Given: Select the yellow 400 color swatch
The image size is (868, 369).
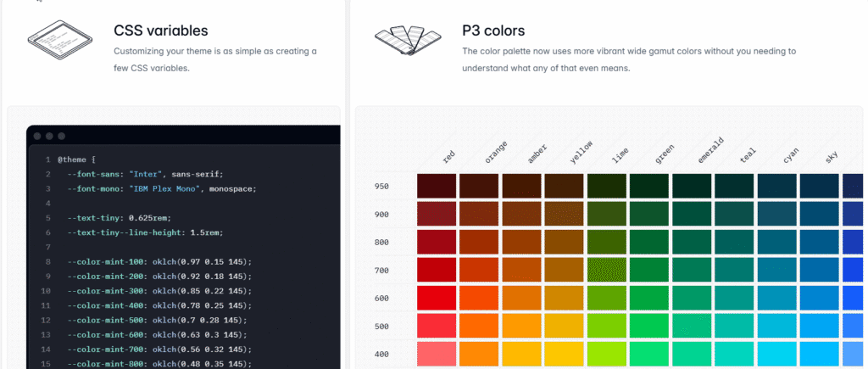Looking at the screenshot, I should [x=564, y=355].
